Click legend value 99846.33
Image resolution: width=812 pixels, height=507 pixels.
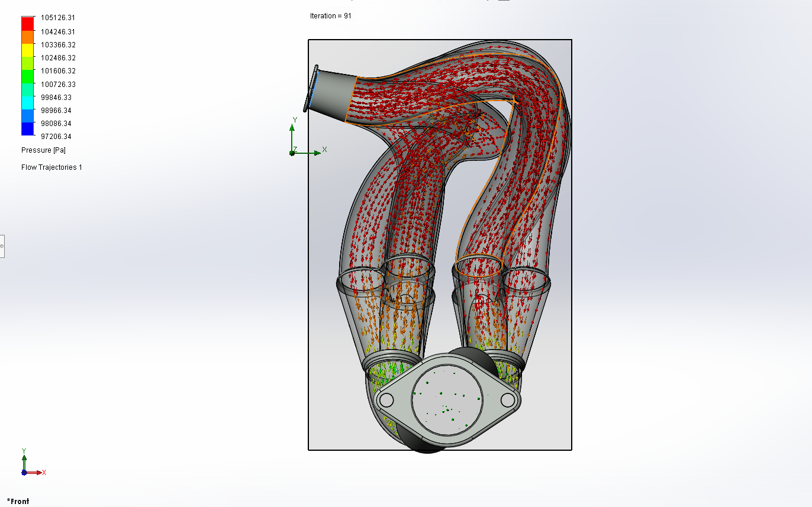point(56,98)
